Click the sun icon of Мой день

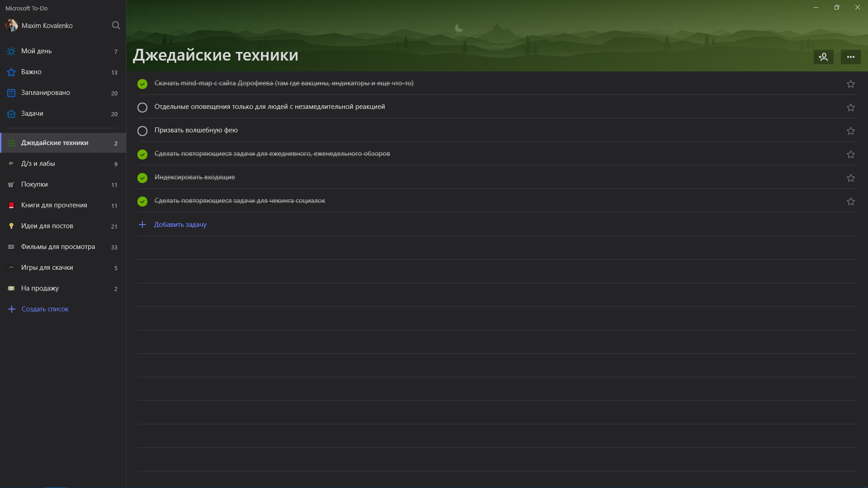tap(11, 52)
